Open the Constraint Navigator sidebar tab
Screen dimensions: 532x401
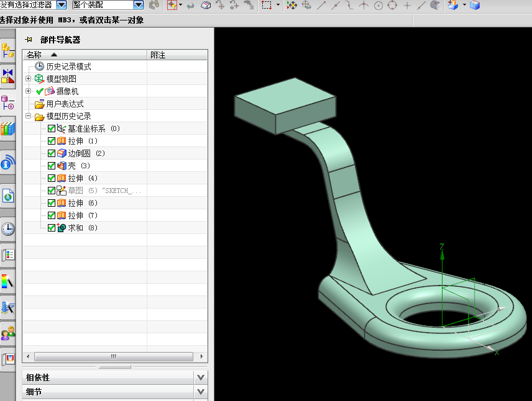(x=8, y=76)
